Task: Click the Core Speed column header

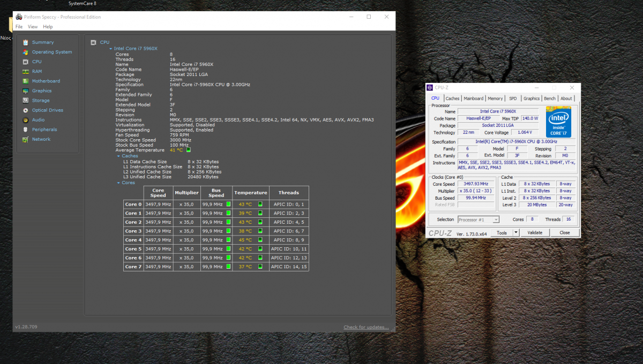Action: click(158, 193)
